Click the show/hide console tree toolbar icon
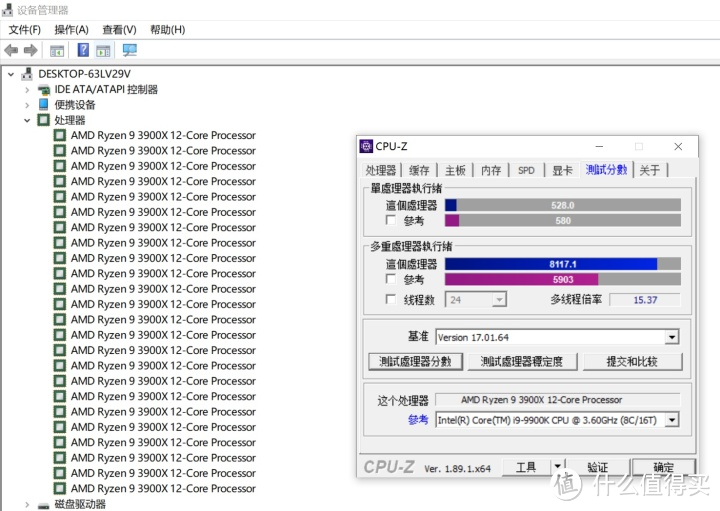 point(57,51)
